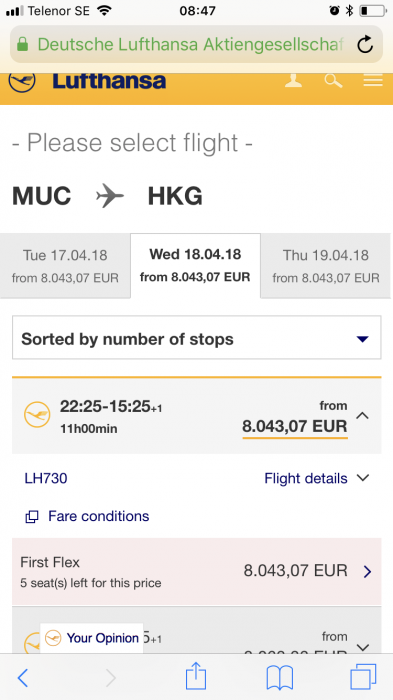
Task: Tap the Your Opinion feedback button
Action: pyautogui.click(x=92, y=638)
